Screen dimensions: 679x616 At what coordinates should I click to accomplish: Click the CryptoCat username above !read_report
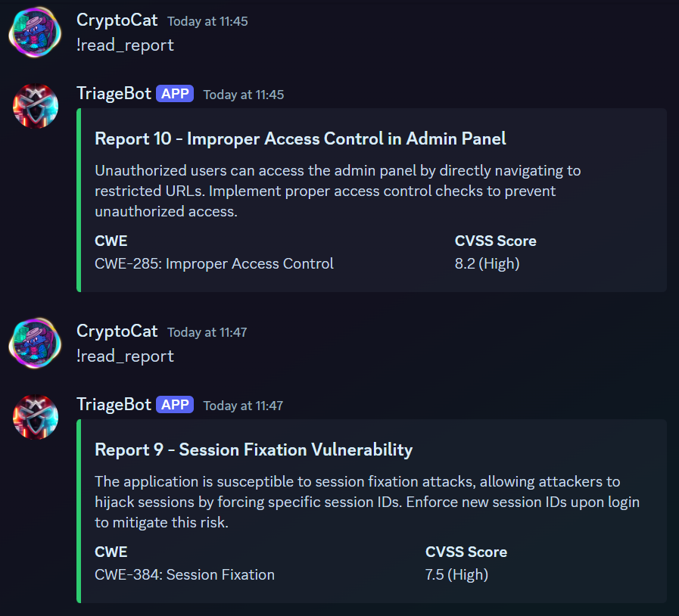coord(117,20)
